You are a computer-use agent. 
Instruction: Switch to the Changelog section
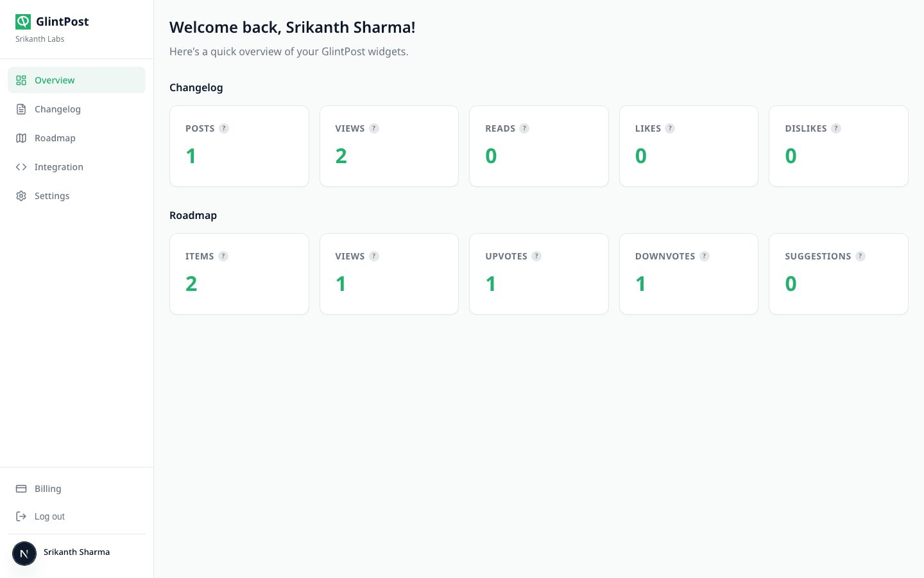pyautogui.click(x=58, y=109)
